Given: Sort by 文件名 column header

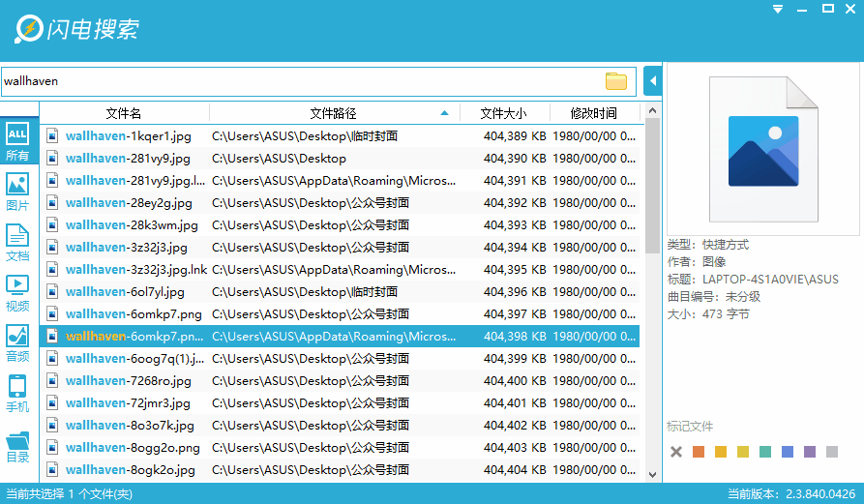Looking at the screenshot, I should pyautogui.click(x=124, y=113).
